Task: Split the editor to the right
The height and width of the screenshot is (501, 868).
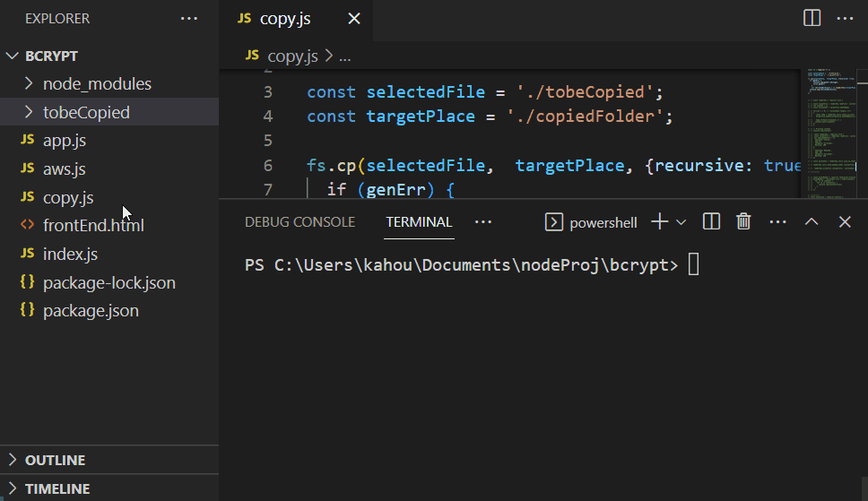Action: click(x=812, y=18)
